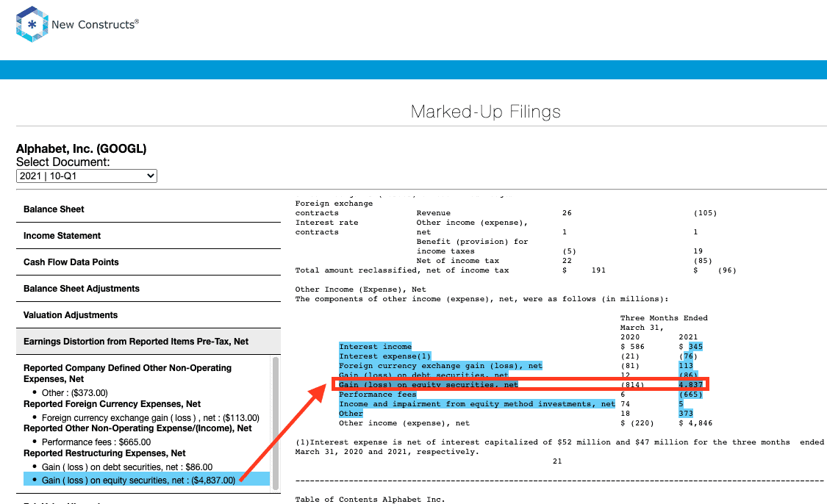
Task: Click the $ 4,846 other income total
Action: [x=695, y=422]
